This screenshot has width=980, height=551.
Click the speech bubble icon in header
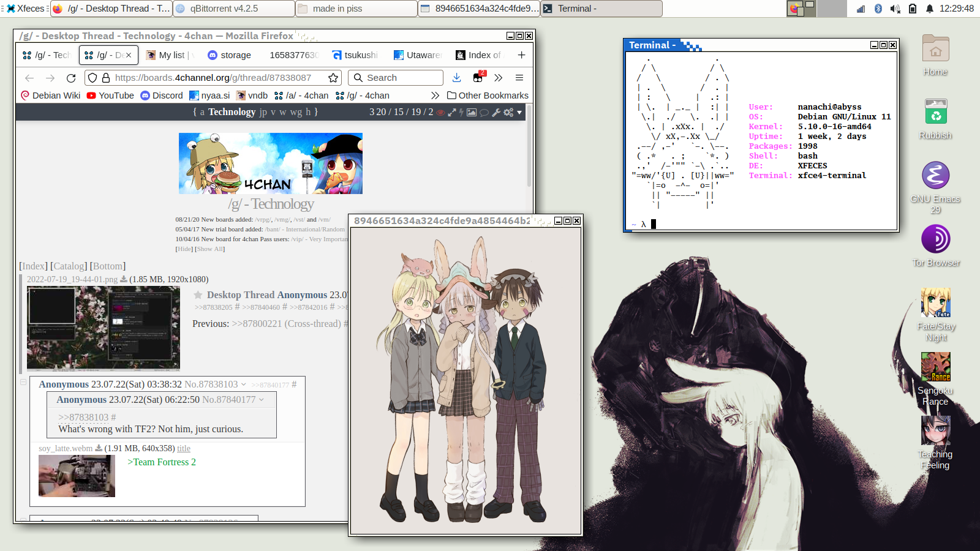click(x=484, y=112)
